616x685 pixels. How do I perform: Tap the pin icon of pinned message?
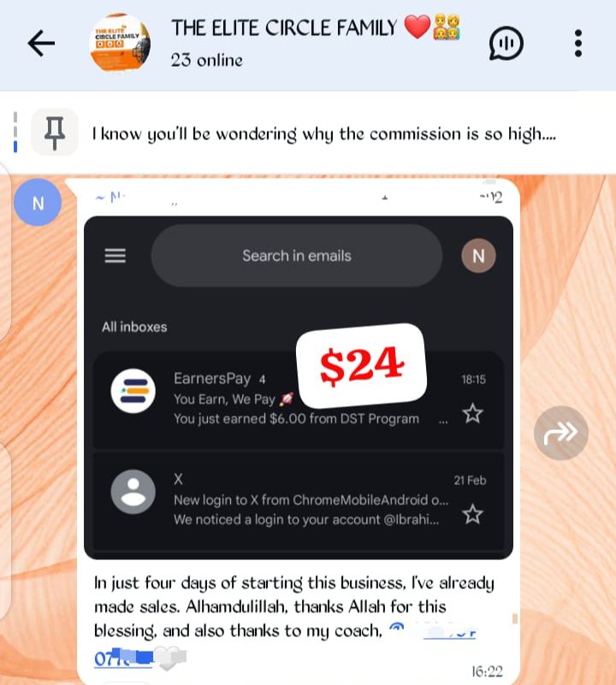click(x=55, y=133)
